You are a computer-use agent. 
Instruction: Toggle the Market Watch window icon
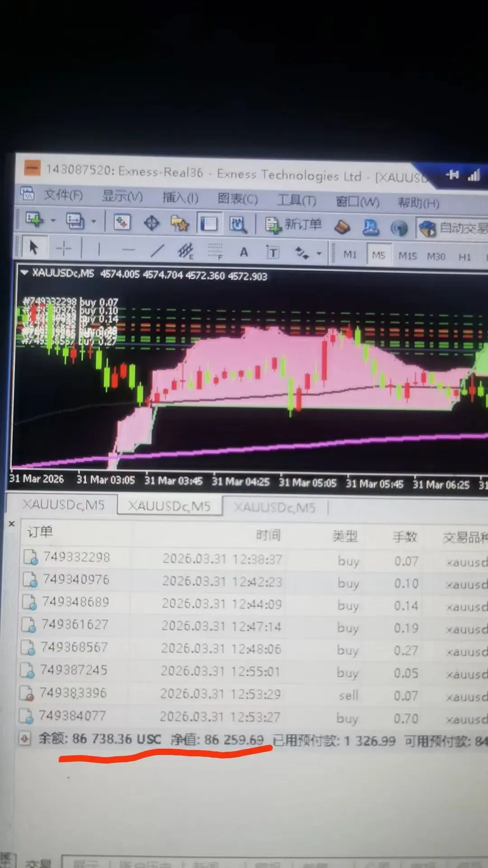point(122,222)
